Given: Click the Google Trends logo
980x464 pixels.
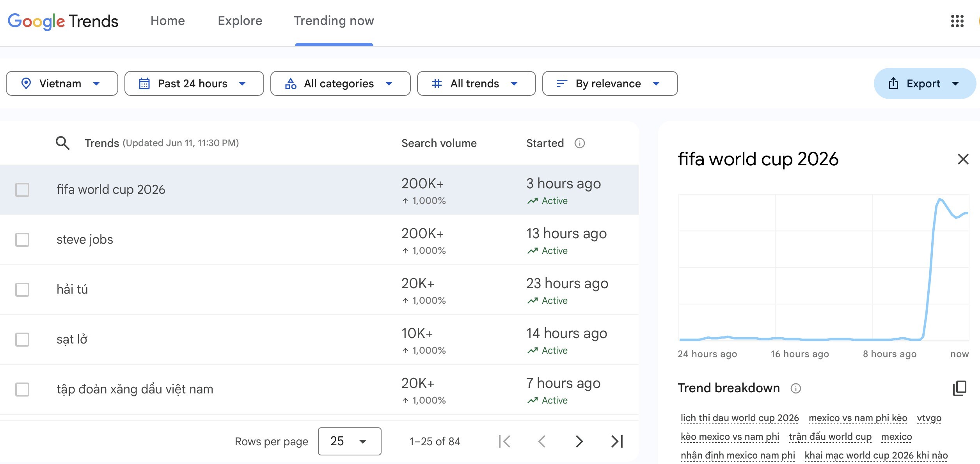Looking at the screenshot, I should (63, 21).
